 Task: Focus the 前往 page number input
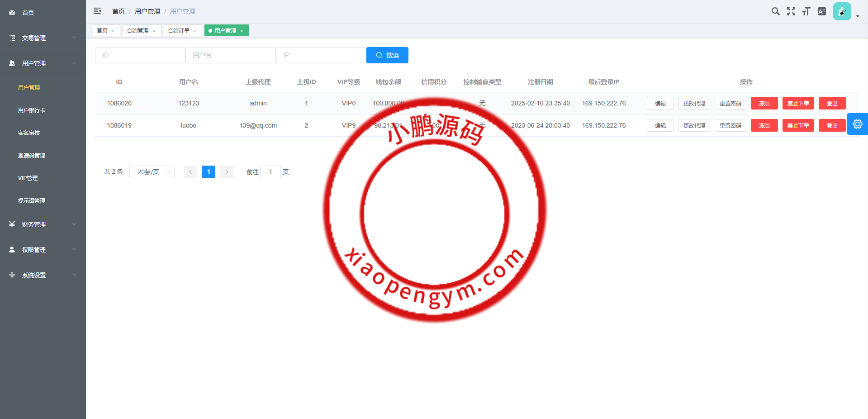(270, 172)
